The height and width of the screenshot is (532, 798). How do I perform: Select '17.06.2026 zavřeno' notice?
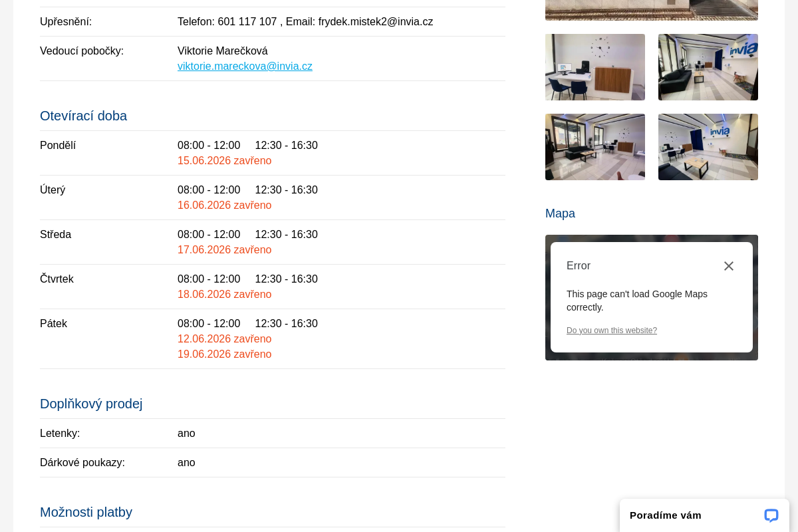224,250
